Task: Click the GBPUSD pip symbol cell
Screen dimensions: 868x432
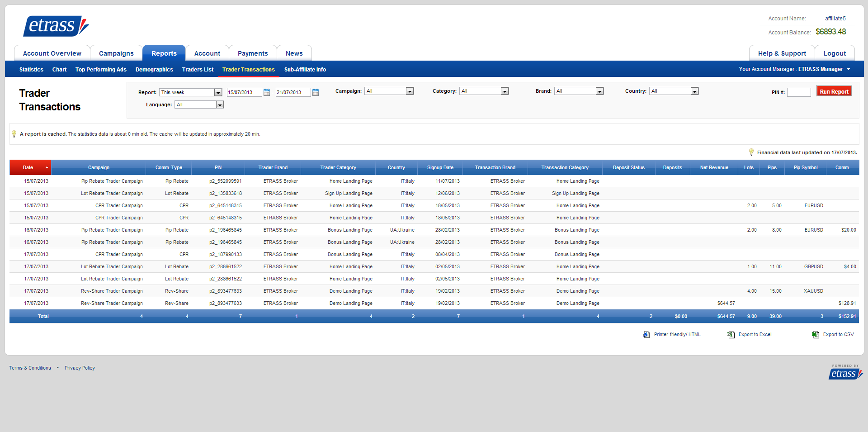Action: point(813,267)
